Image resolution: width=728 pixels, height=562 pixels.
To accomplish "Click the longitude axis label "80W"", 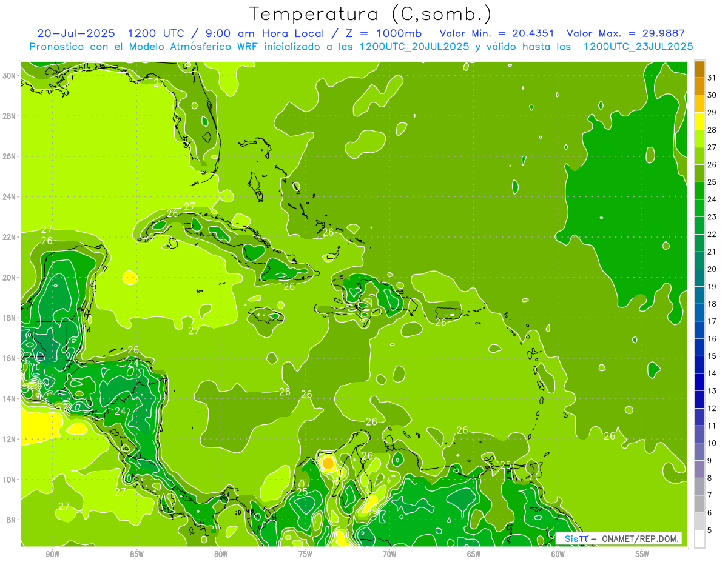I will point(221,555).
